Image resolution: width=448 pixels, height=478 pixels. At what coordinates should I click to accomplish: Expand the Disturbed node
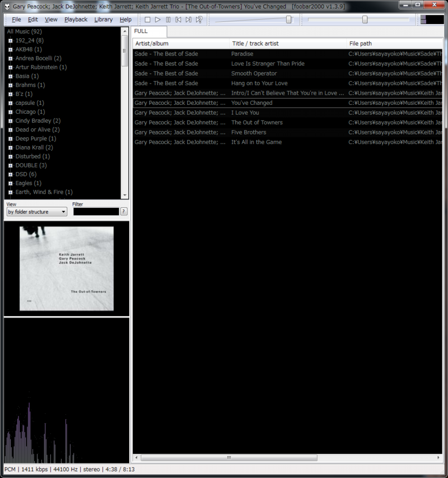point(11,156)
